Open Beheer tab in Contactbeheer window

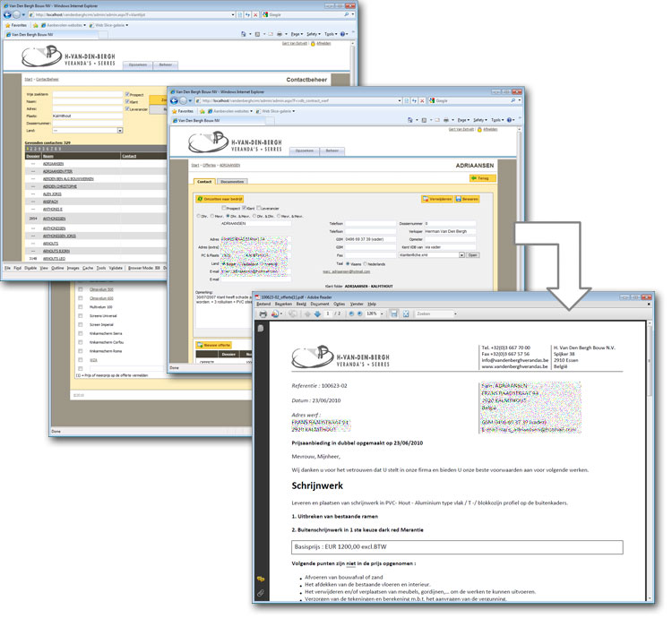click(x=166, y=65)
